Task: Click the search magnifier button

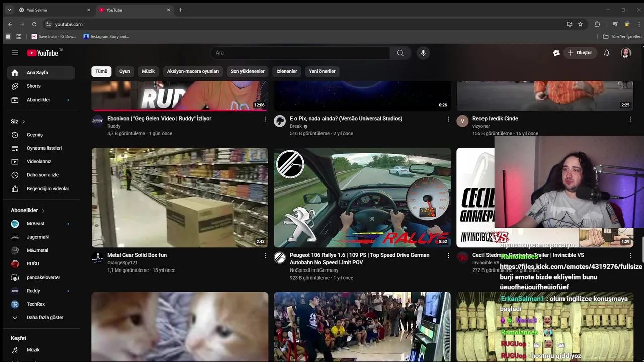Action: tap(400, 53)
